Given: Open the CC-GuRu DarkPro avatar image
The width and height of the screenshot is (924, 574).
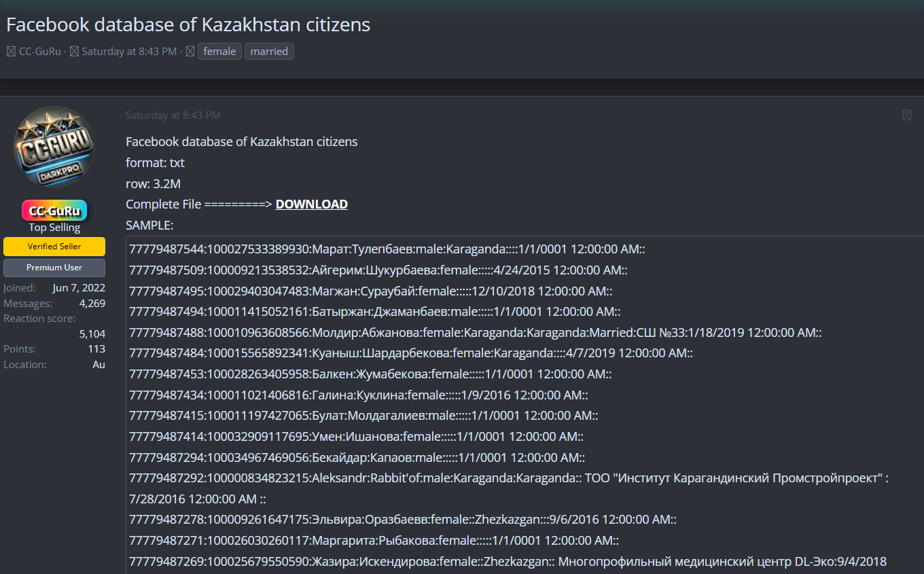Looking at the screenshot, I should pyautogui.click(x=54, y=147).
